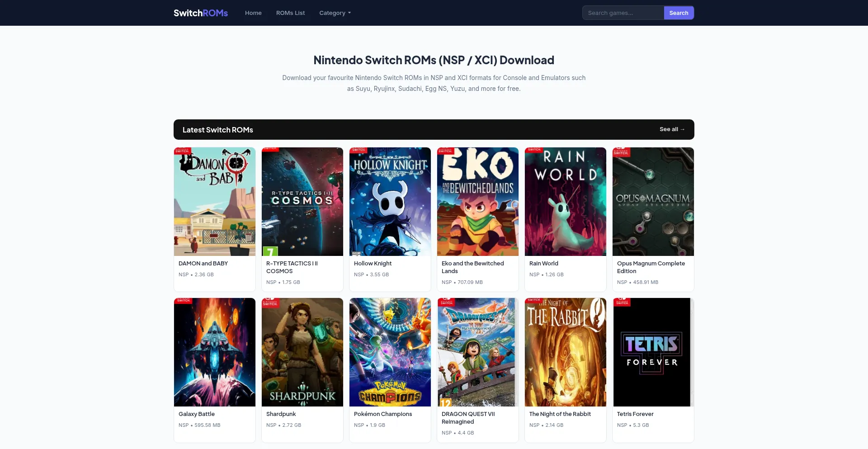Open the ROMs List page

click(x=290, y=13)
